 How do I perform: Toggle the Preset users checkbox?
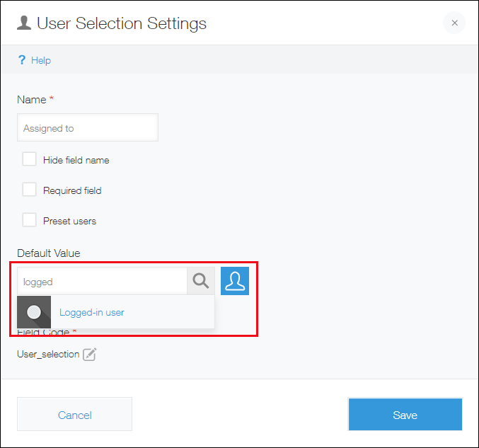click(29, 220)
